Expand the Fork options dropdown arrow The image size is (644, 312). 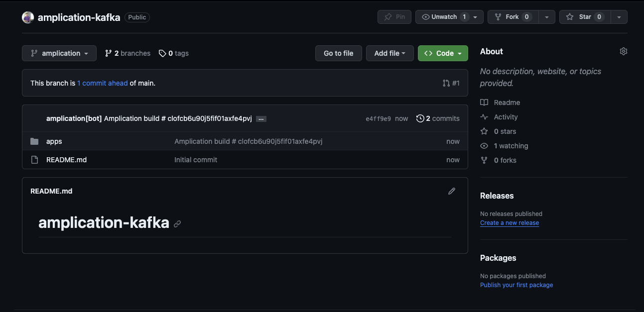point(547,17)
